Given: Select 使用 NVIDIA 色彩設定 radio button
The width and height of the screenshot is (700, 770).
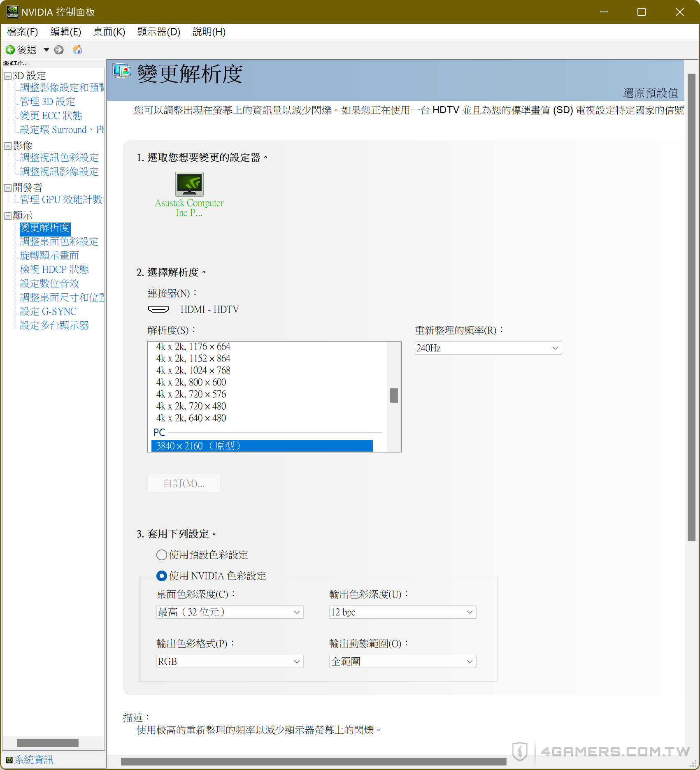Looking at the screenshot, I should point(162,576).
